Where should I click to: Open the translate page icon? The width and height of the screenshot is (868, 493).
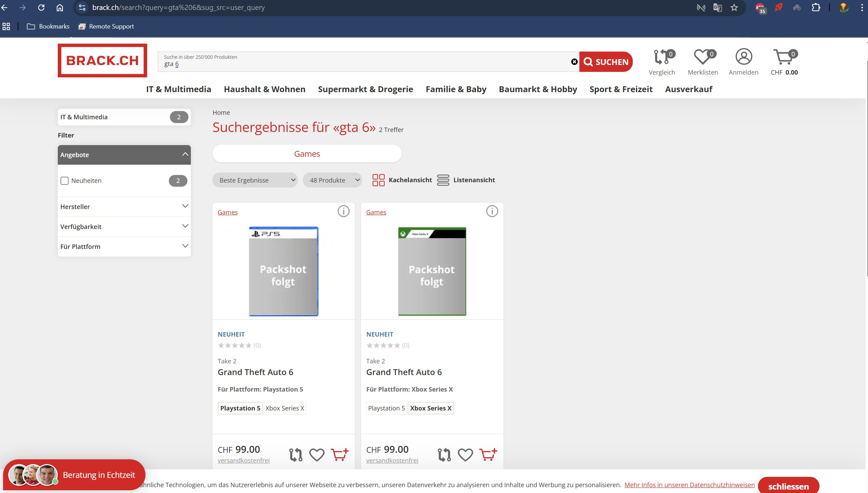718,8
